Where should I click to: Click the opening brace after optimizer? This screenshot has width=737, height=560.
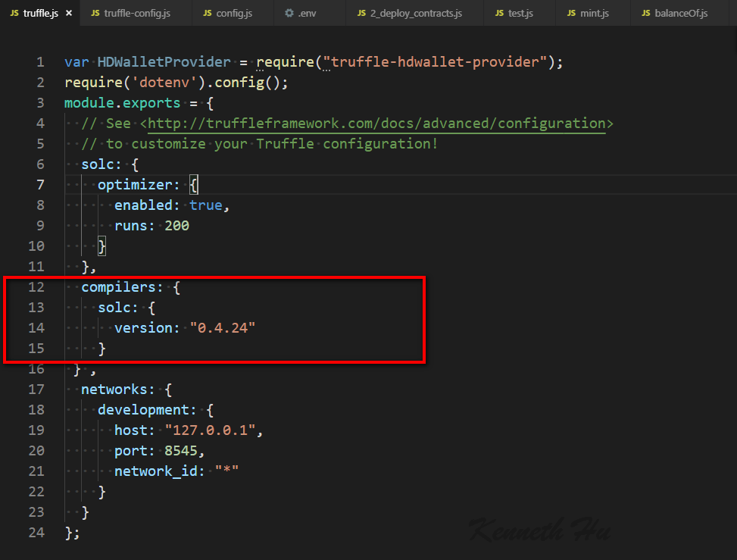point(194,185)
